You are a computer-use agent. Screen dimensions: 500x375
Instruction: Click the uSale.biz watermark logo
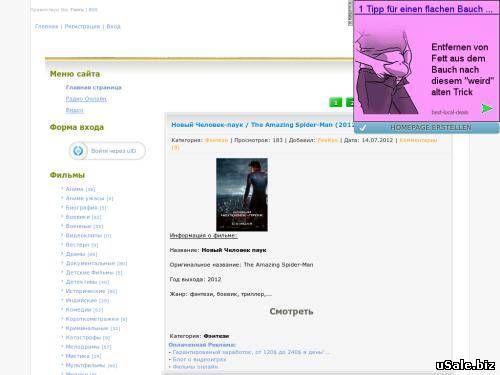[465, 365]
